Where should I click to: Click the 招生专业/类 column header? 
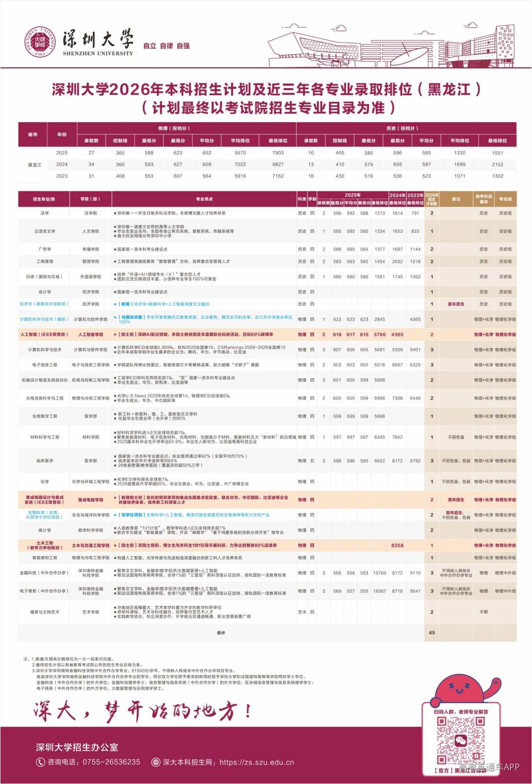[x=44, y=199]
